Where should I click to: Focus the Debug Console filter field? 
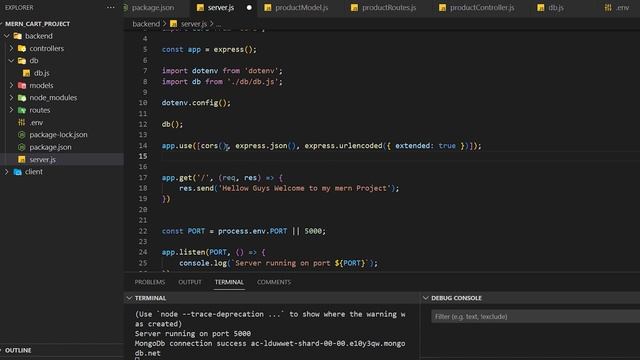point(536,316)
